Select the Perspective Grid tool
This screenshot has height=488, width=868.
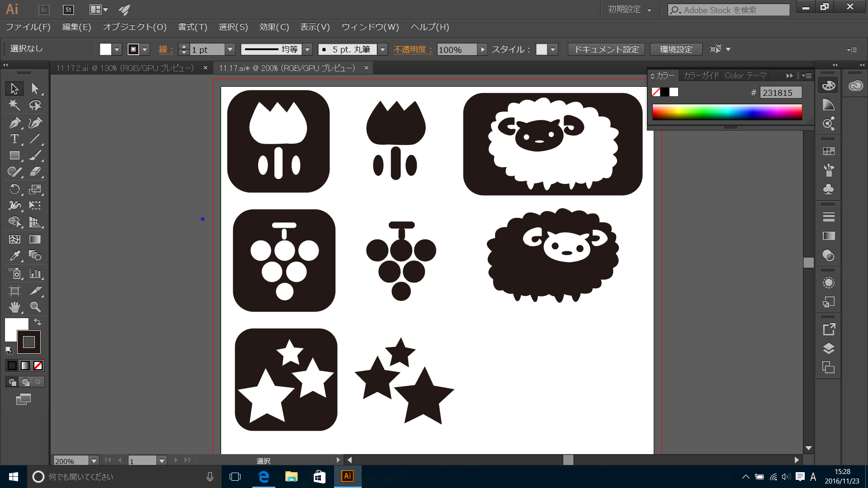pos(35,222)
